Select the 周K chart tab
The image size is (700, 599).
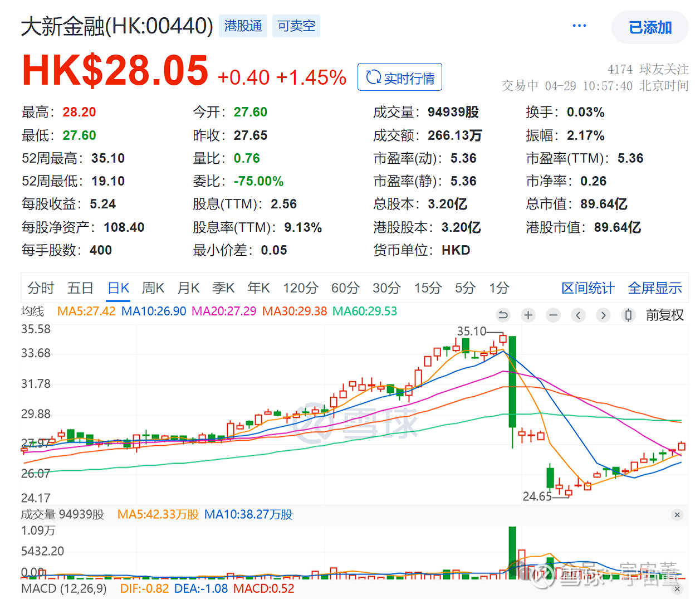[x=153, y=288]
